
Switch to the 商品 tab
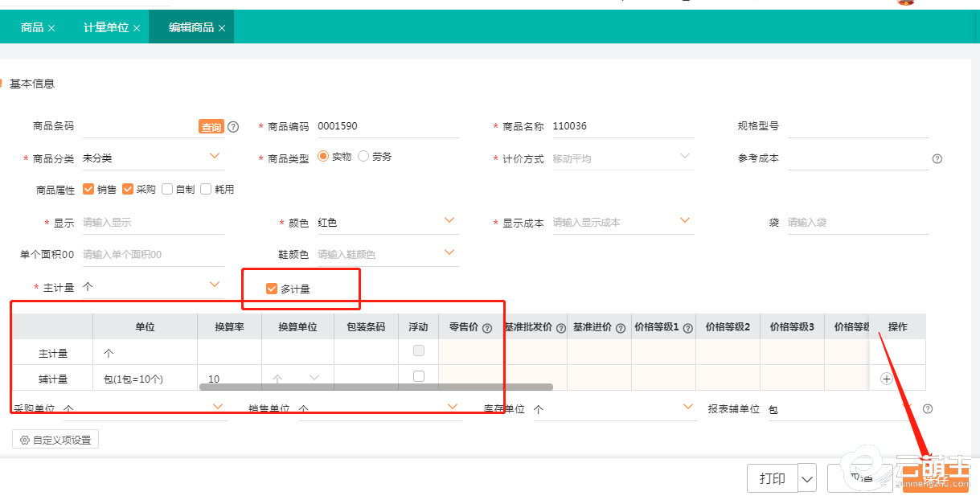(32, 27)
